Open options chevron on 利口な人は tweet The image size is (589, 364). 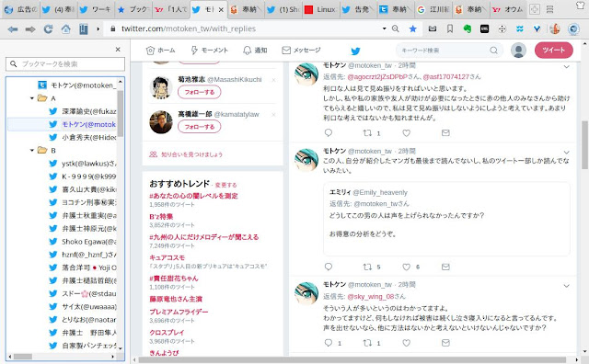567,67
